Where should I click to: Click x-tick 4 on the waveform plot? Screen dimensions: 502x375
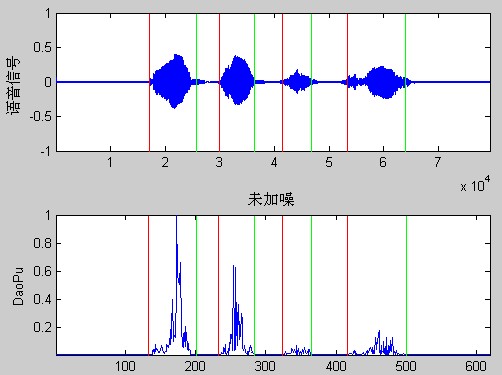click(x=274, y=162)
